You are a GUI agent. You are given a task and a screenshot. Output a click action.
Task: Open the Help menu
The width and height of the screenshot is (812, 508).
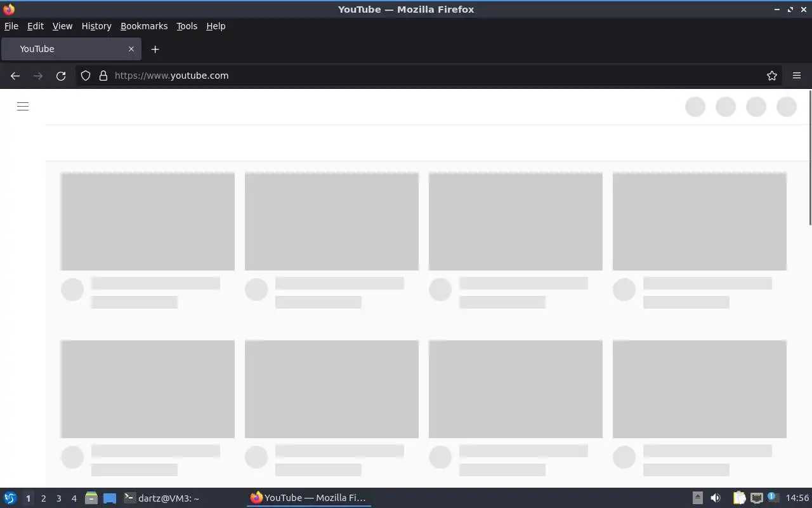216,26
